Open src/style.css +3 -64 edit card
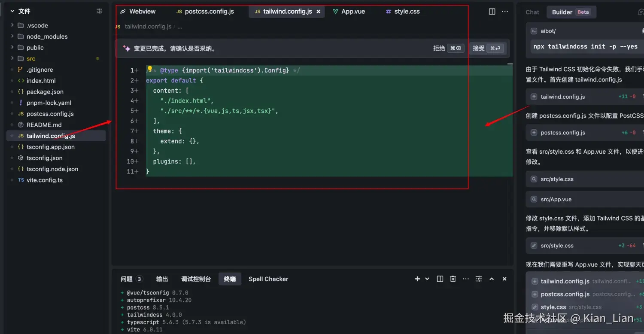This screenshot has height=334, width=644. tap(585, 246)
